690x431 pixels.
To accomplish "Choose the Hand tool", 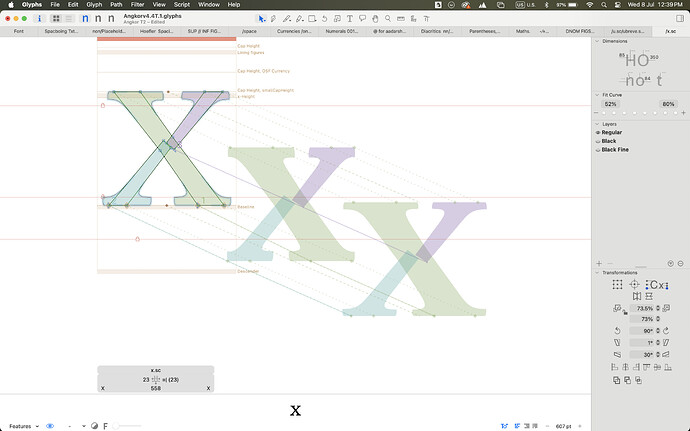I will [x=375, y=18].
